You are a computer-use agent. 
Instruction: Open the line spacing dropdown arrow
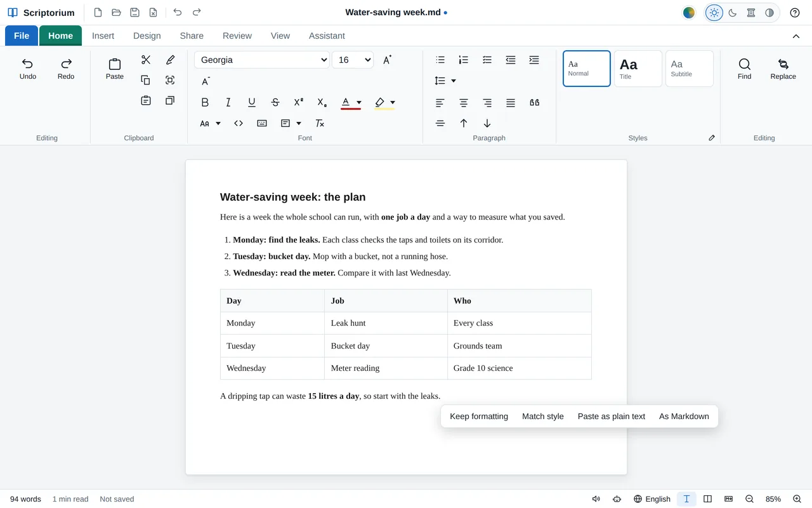click(453, 81)
